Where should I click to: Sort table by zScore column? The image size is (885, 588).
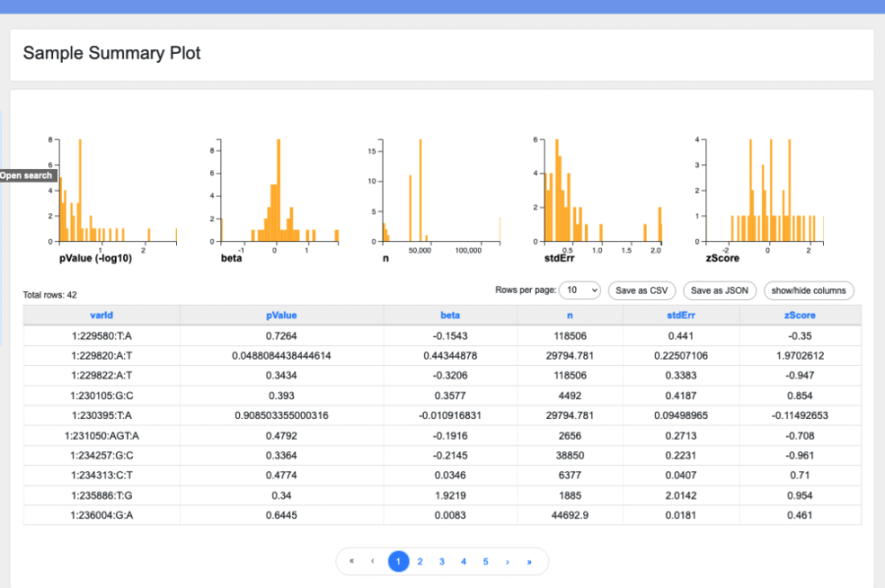coord(799,316)
